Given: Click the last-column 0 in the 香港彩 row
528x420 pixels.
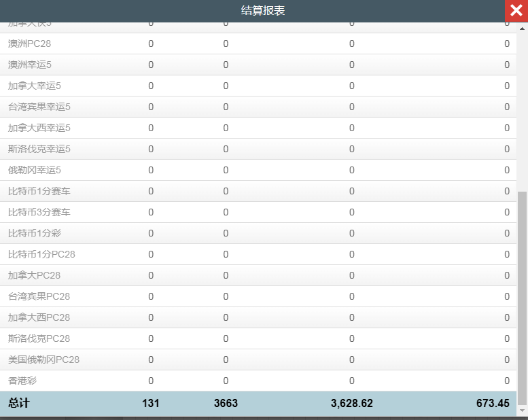Looking at the screenshot, I should tap(507, 381).
